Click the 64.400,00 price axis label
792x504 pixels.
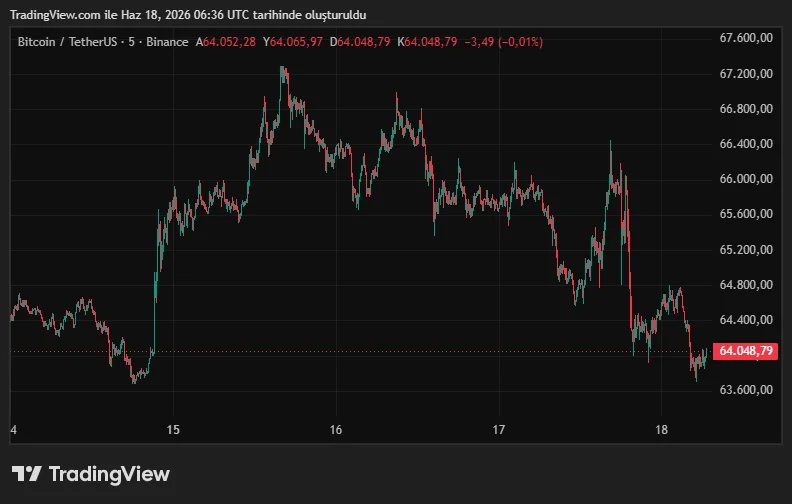(x=746, y=320)
